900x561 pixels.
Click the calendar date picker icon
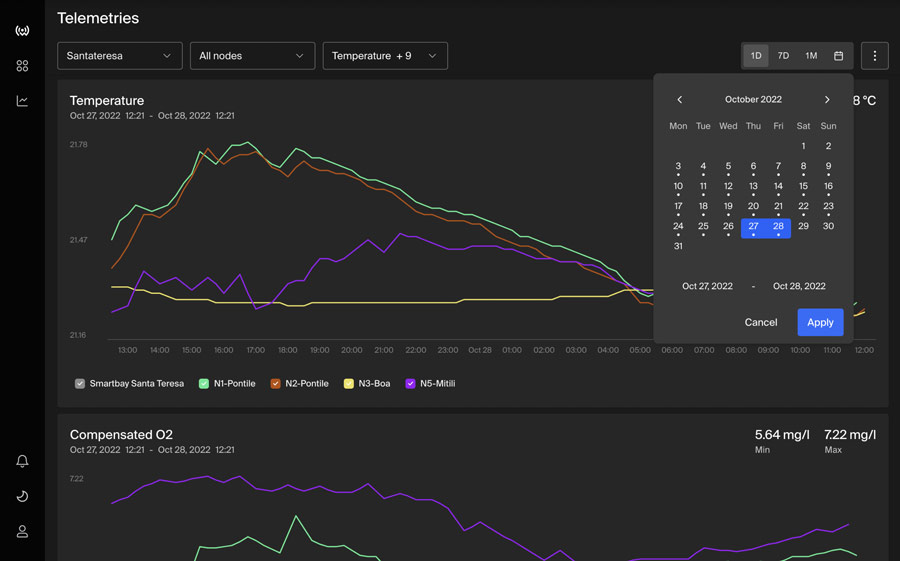(839, 56)
